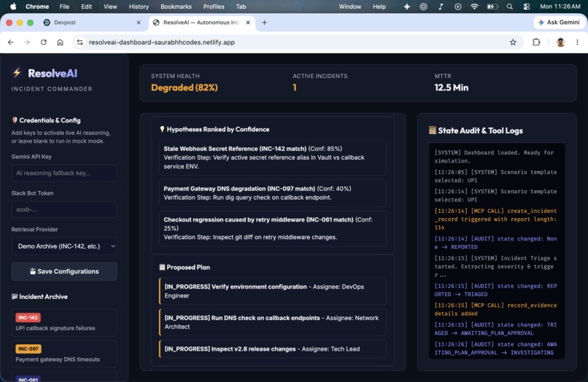This screenshot has width=588, height=382.
Task: Click the record_evidence MCP CALL log entry
Action: [495, 309]
